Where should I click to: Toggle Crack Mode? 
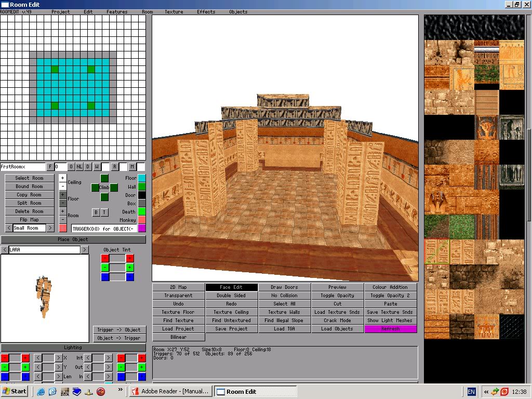[337, 320]
